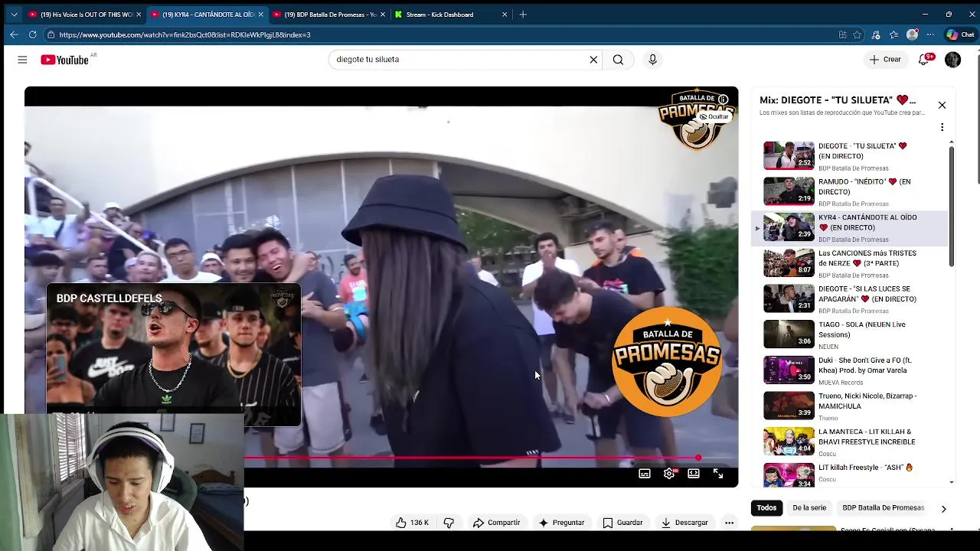980x551 pixels.
Task: Open app available icon in address bar
Action: (842, 34)
